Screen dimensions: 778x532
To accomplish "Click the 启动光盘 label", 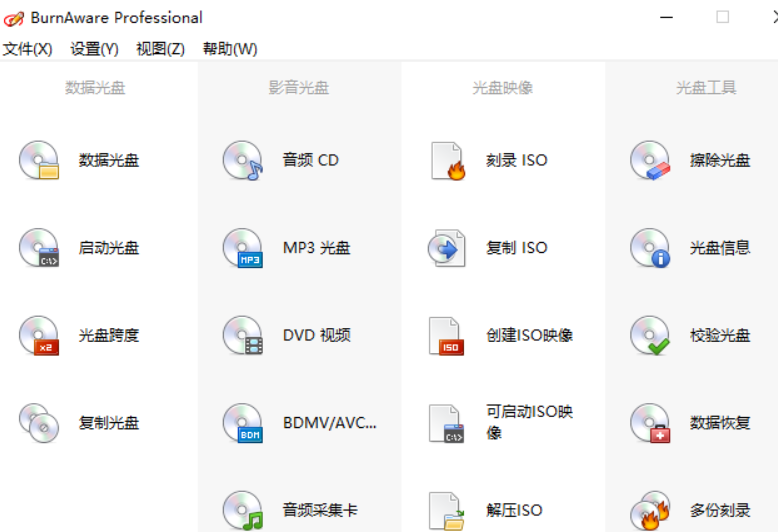I will pos(109,247).
